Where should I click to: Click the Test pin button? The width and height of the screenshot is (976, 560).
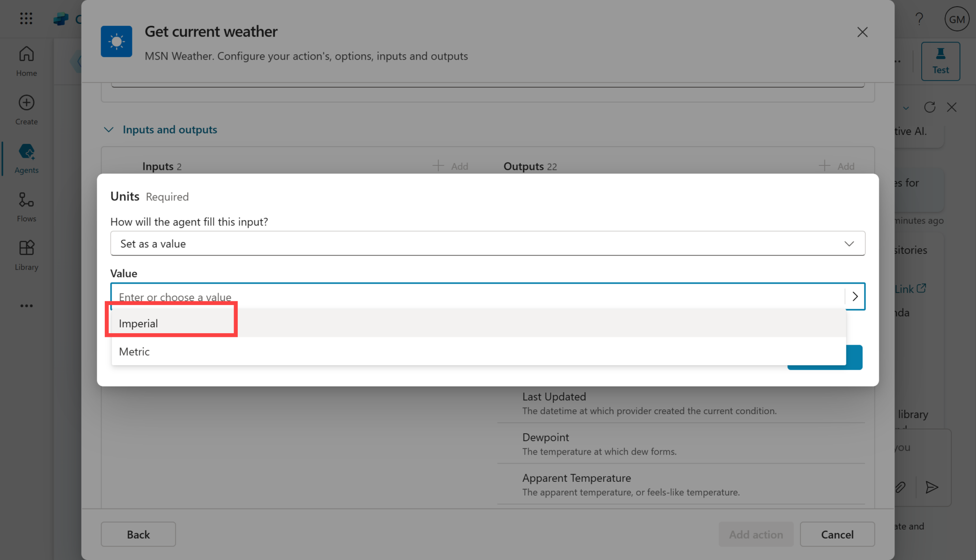[x=940, y=61]
